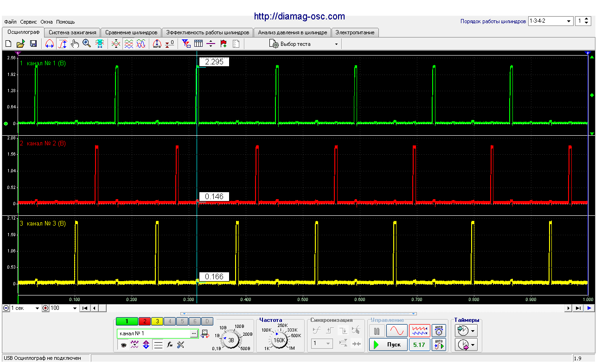This screenshot has width=601, height=364.
Task: Open file using the folder icon
Action: click(x=20, y=44)
